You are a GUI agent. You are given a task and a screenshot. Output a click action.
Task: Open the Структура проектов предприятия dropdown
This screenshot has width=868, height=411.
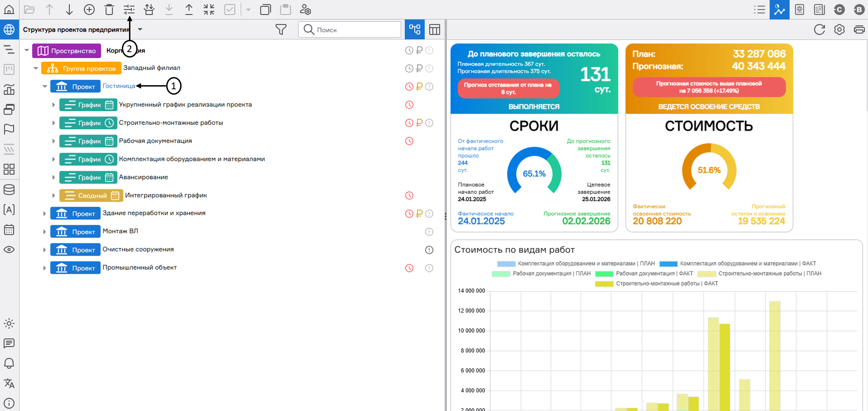click(x=140, y=29)
